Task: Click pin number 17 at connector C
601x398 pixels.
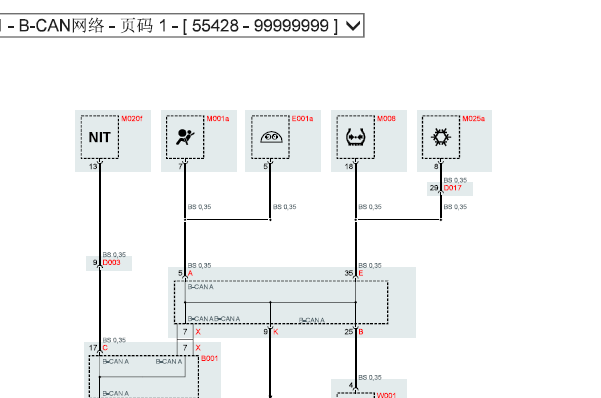Action: pyautogui.click(x=93, y=348)
